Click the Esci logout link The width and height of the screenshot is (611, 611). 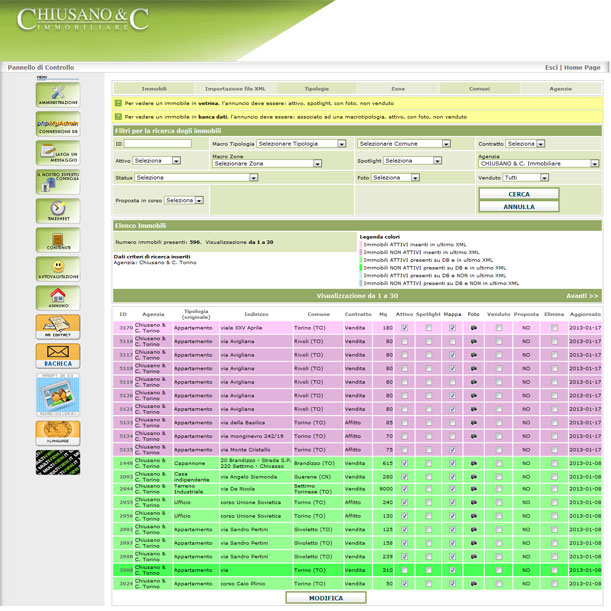tap(551, 67)
